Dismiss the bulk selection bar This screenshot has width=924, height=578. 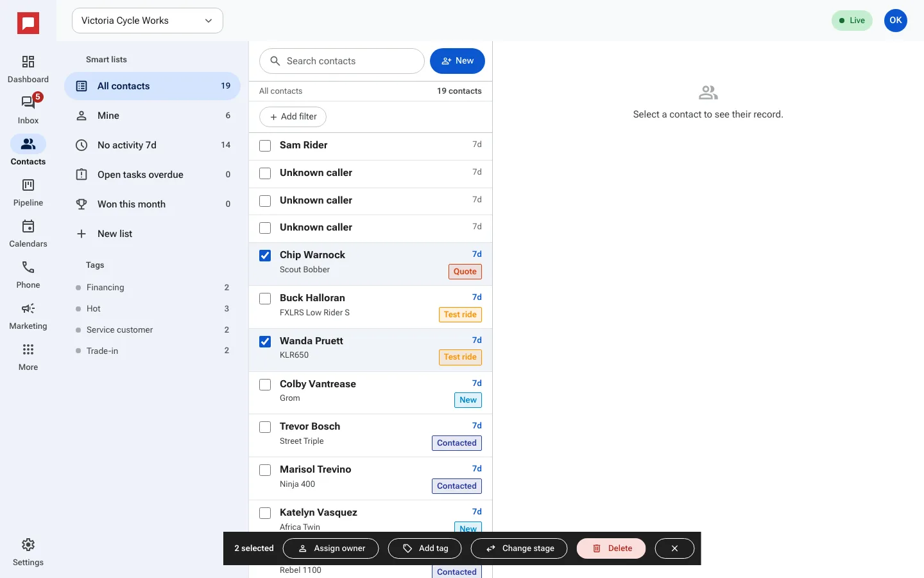(674, 548)
